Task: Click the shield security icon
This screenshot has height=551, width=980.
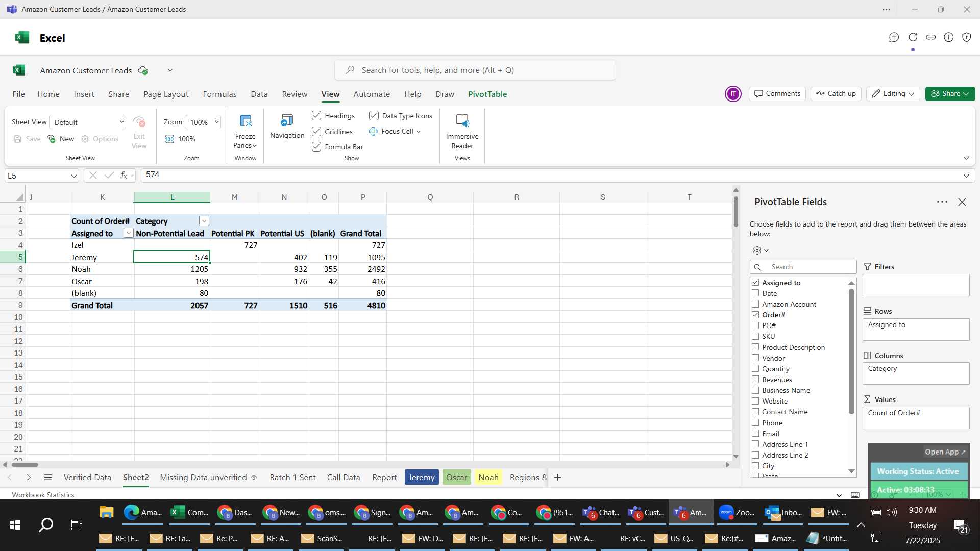Action: coord(967,37)
